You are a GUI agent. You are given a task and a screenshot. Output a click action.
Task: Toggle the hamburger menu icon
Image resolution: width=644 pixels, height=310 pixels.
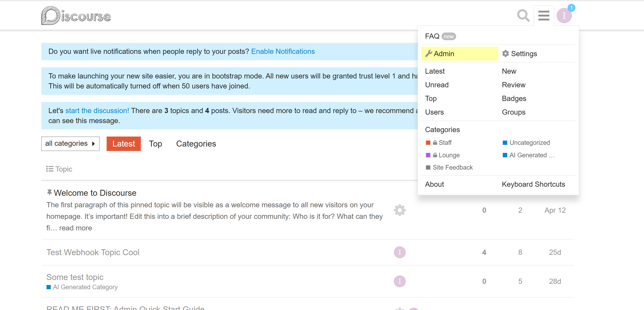[x=544, y=16]
